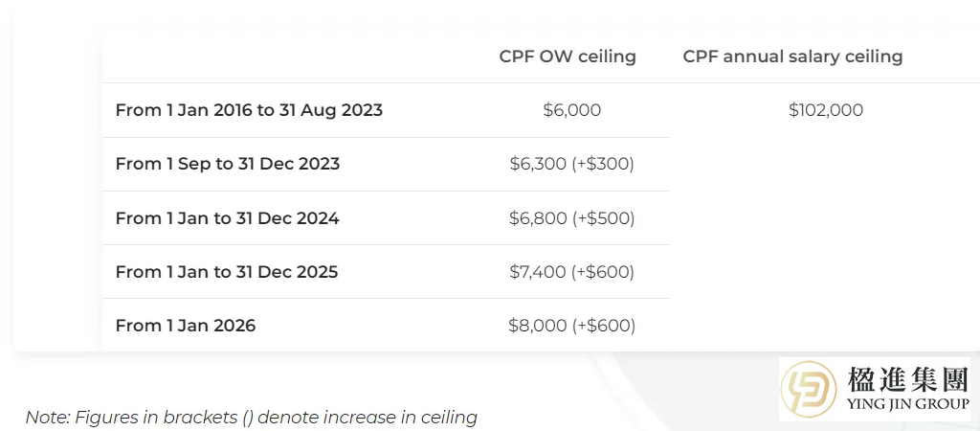Screen dimensions: 980x431
Task: Click the (+$600) increase in the 2026 row
Action: [603, 326]
